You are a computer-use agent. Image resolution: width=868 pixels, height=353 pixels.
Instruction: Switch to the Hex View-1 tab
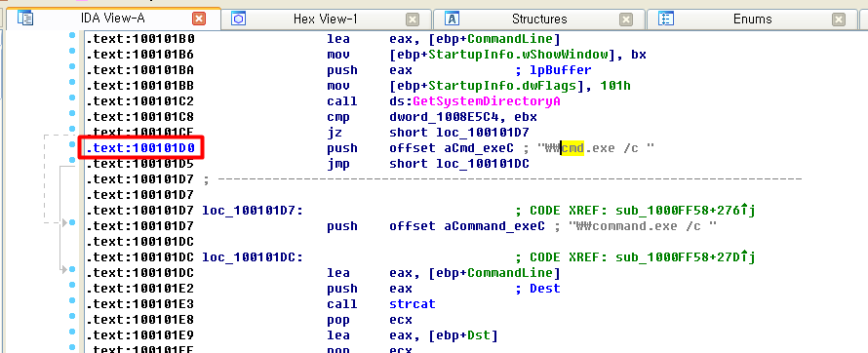326,19
